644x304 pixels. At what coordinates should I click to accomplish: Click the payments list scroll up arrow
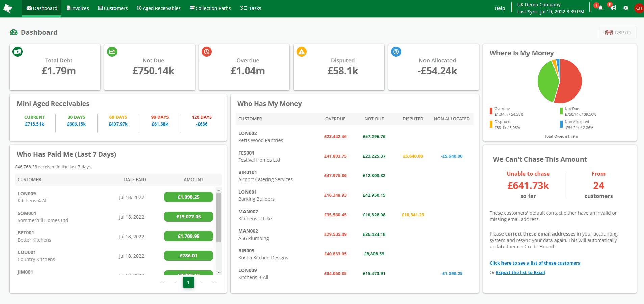(x=219, y=190)
